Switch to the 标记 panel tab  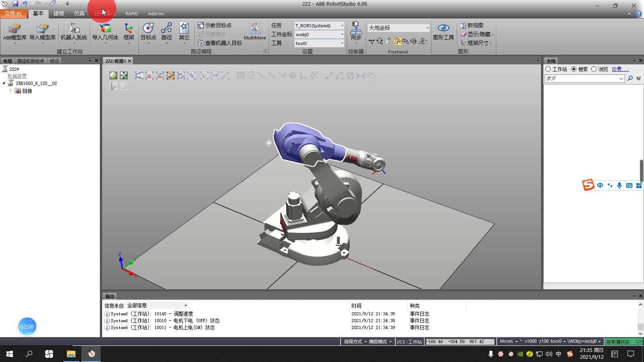click(x=54, y=61)
